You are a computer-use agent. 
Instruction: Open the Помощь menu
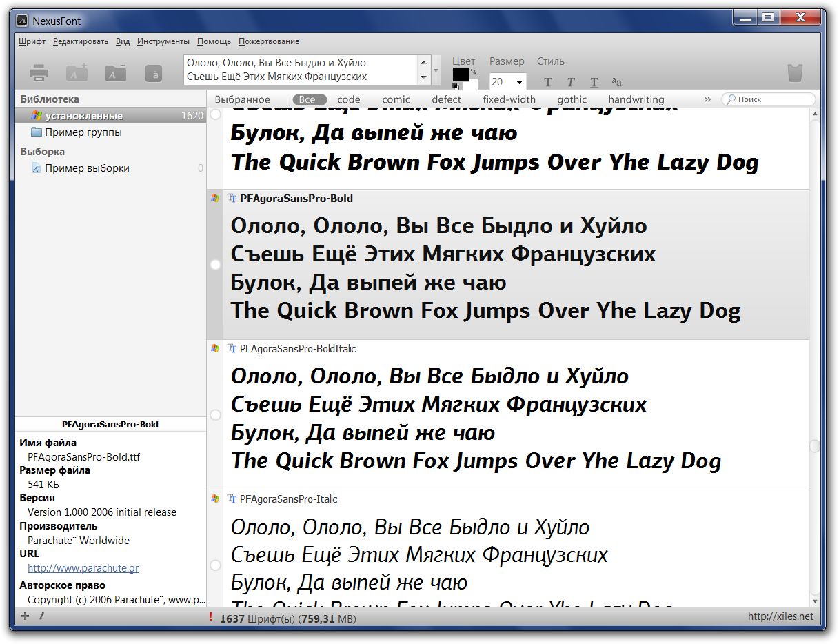[214, 41]
